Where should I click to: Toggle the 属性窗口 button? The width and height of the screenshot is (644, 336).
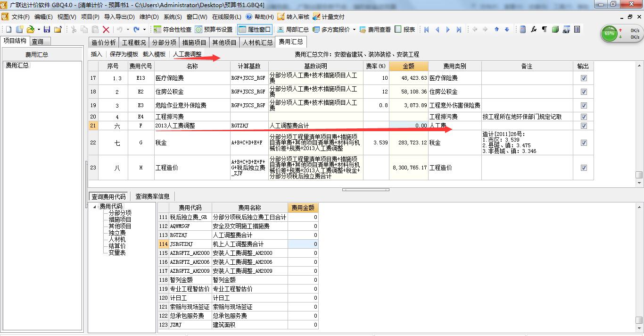coord(255,29)
